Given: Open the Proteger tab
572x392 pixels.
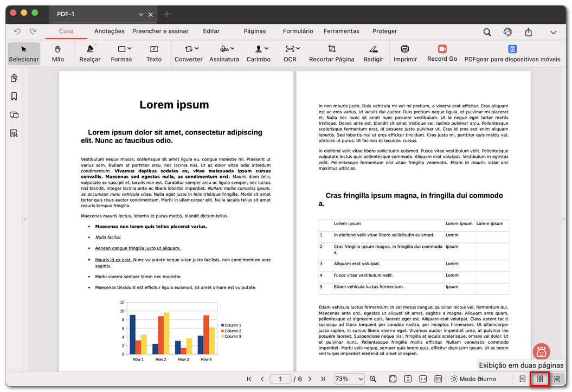Looking at the screenshot, I should pos(384,31).
